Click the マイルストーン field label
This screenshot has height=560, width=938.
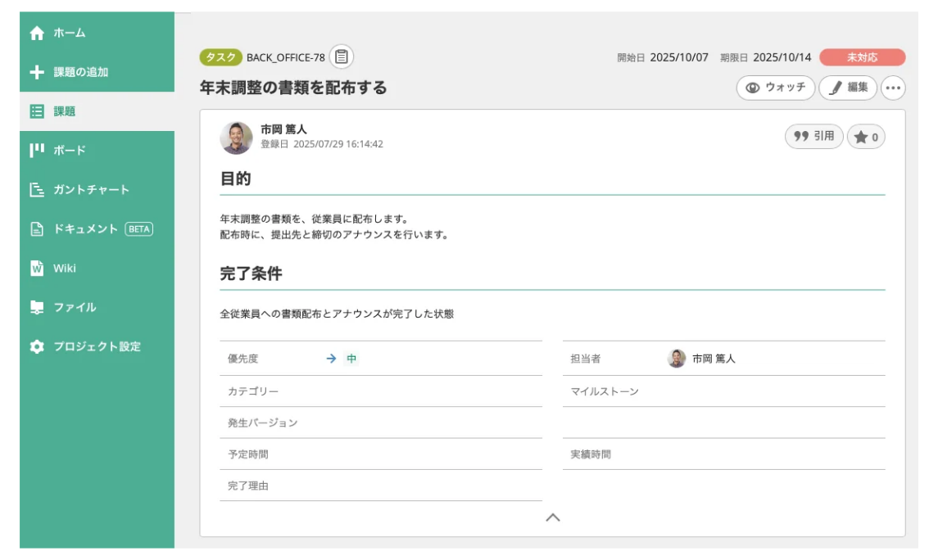click(x=605, y=391)
